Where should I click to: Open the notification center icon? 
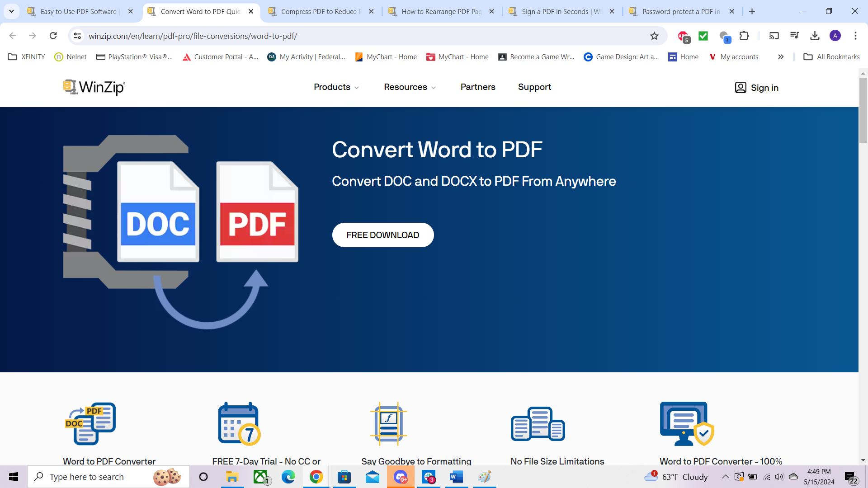point(850,477)
